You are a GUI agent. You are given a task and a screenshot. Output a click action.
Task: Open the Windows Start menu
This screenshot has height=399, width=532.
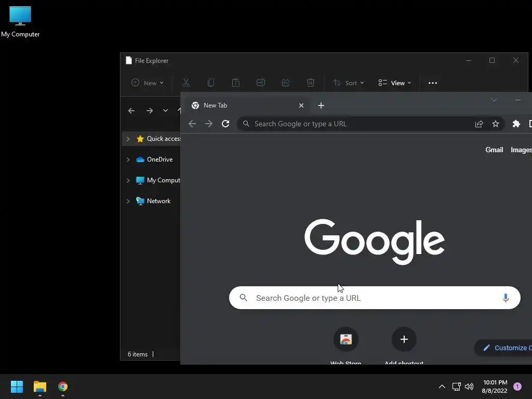pos(17,387)
